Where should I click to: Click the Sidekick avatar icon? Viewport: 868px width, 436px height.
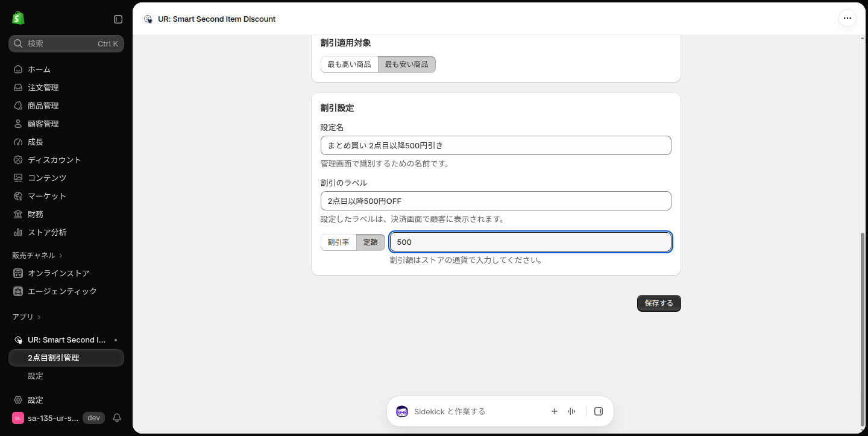[402, 411]
